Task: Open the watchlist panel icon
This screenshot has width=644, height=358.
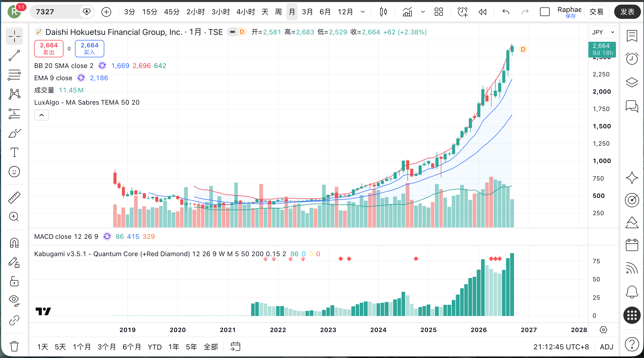Action: 632,36
